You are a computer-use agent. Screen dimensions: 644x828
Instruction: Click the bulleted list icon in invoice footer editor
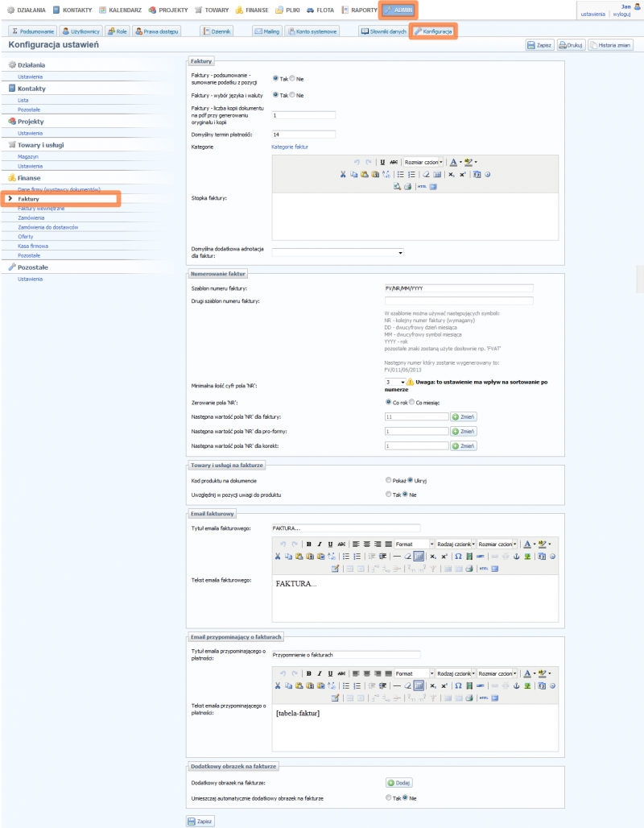coord(401,174)
